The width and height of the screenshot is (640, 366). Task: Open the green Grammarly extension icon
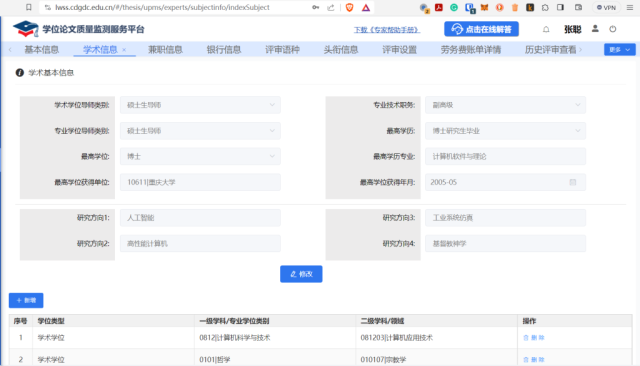pyautogui.click(x=454, y=7)
